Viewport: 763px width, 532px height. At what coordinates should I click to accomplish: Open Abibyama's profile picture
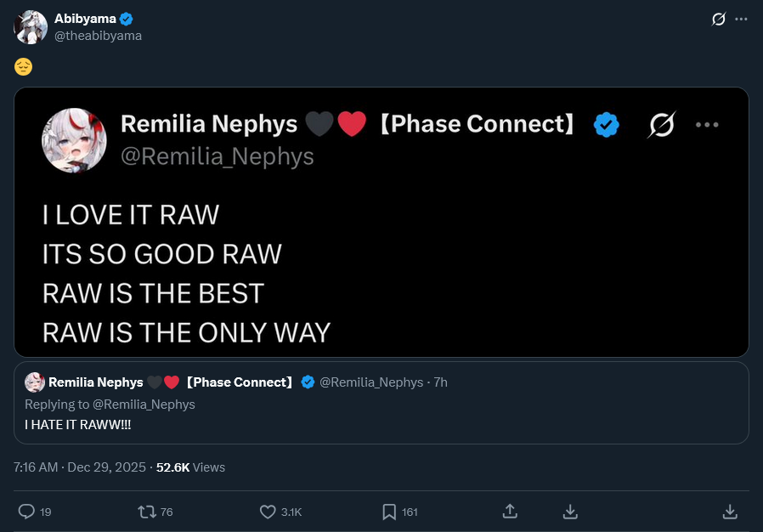pos(31,27)
